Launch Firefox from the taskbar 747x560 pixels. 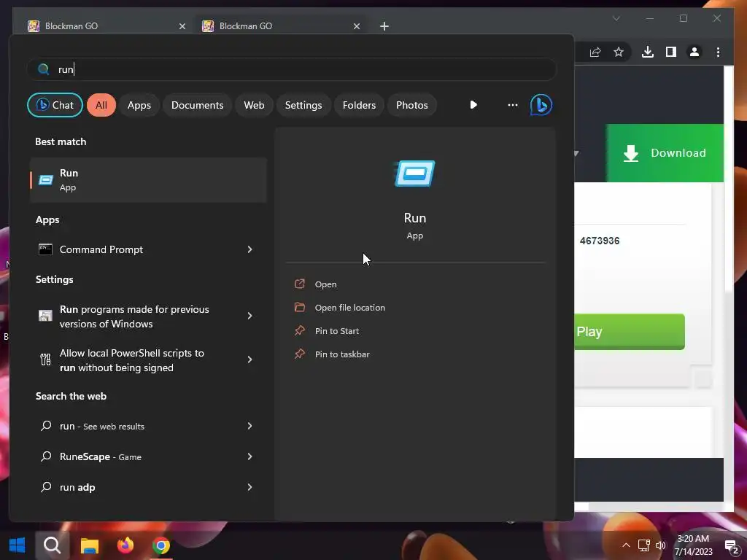click(125, 545)
